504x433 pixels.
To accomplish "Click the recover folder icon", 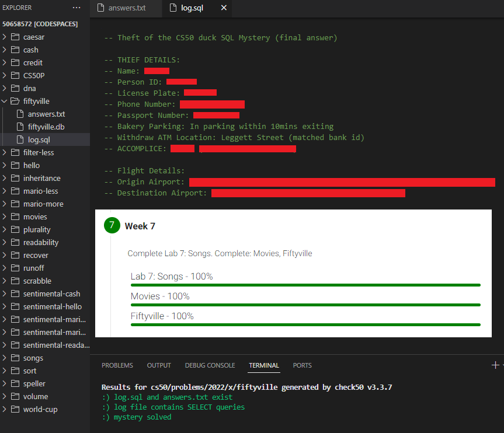I will (15, 256).
